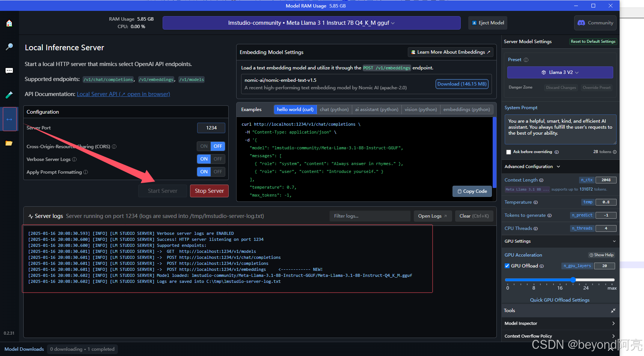
Task: Open the loaded model selector dropdown
Action: (312, 23)
